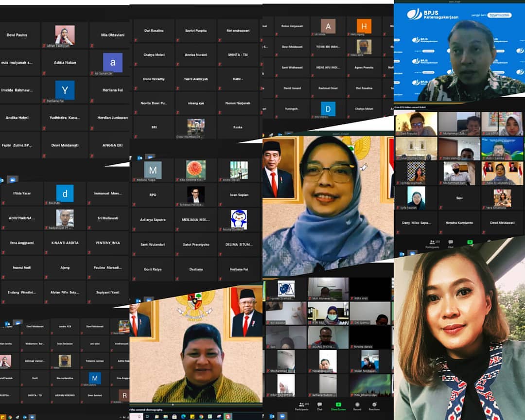The image size is (525, 420).
Task: Click the gray M avatar of Meliana Puspa
Action: [153, 170]
